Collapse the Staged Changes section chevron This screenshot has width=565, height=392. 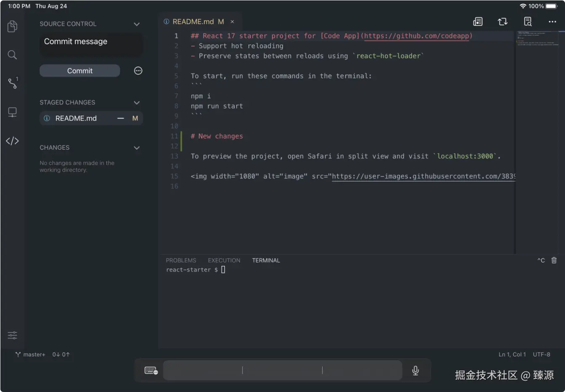click(x=137, y=102)
